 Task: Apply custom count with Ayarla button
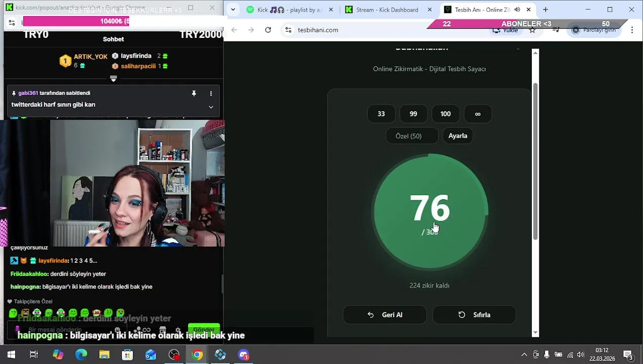point(458,136)
